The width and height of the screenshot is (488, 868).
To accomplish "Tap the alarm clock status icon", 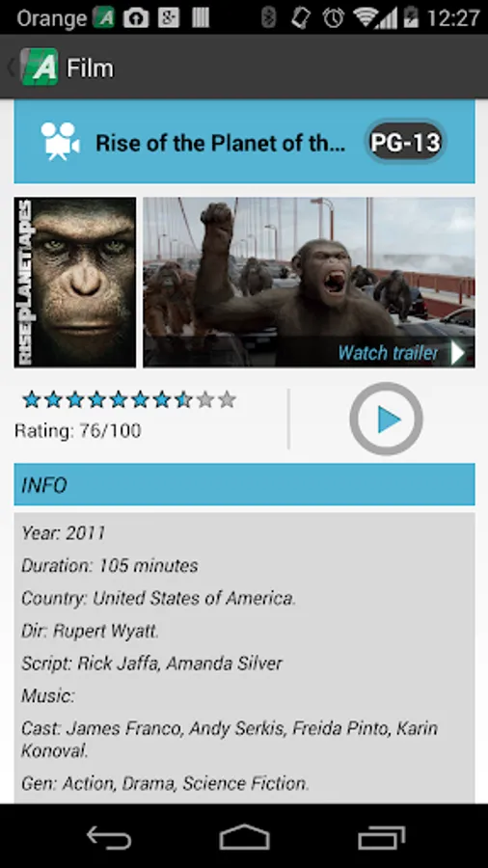I will click(334, 18).
